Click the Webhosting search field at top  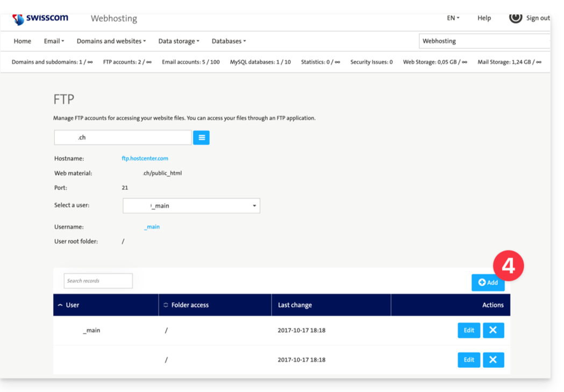click(x=484, y=41)
